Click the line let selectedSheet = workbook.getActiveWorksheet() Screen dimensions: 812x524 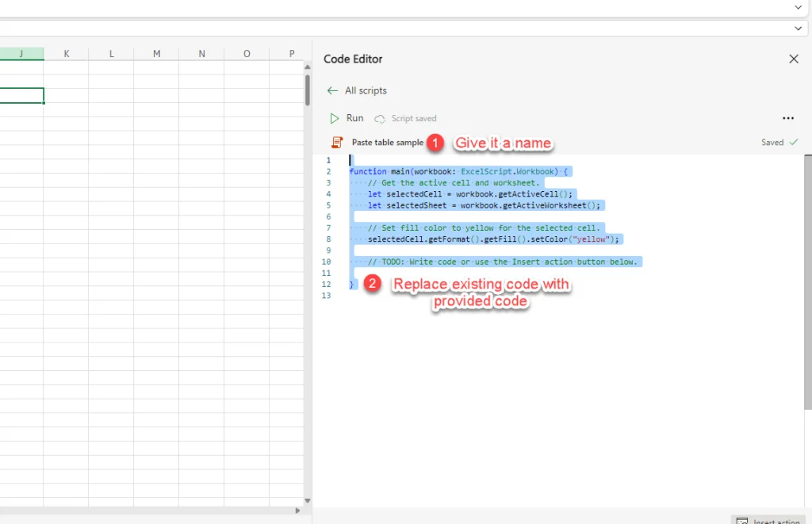(x=485, y=205)
